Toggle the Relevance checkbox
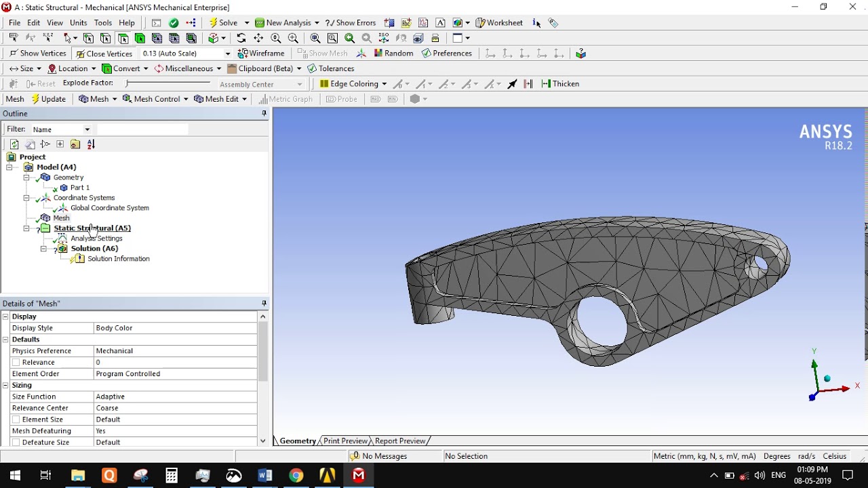The width and height of the screenshot is (868, 488). [x=16, y=363]
